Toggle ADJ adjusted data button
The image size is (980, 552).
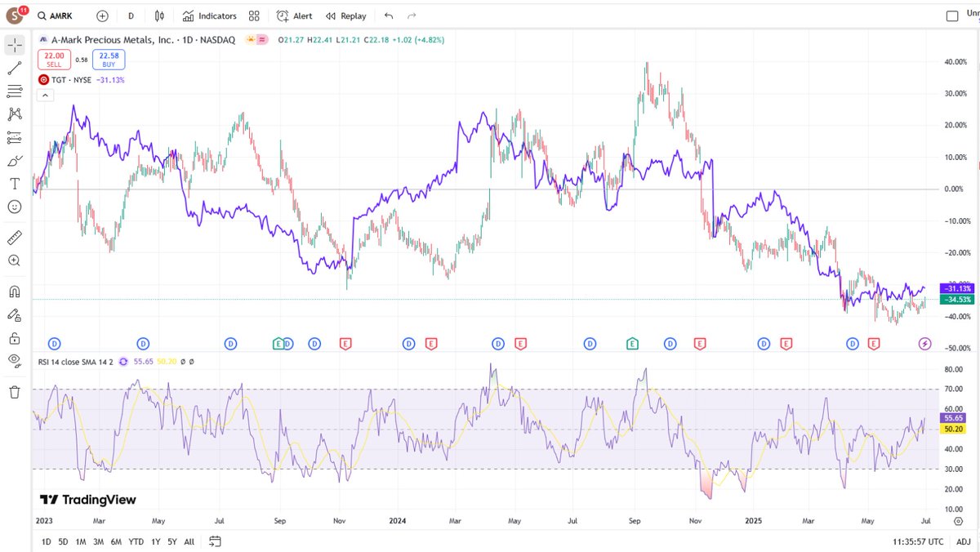click(x=964, y=541)
